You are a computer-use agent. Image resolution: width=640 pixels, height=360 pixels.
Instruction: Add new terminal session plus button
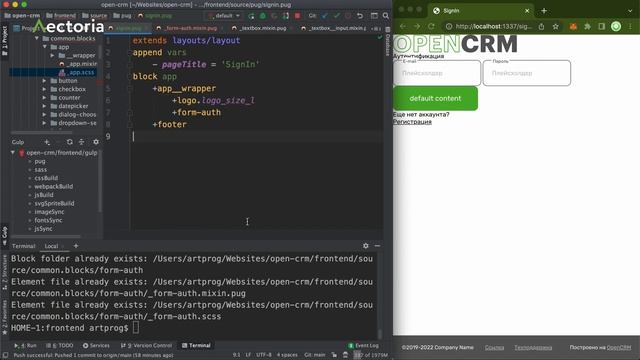(76, 246)
